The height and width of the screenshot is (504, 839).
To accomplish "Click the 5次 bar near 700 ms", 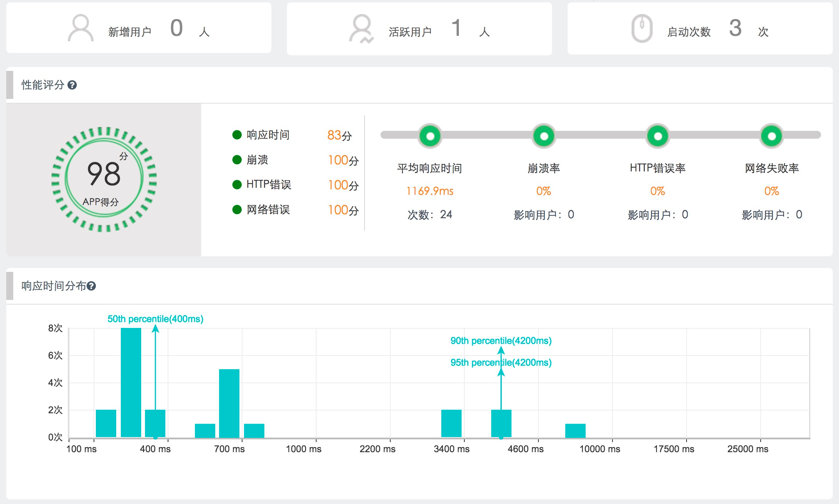I will pos(229,403).
